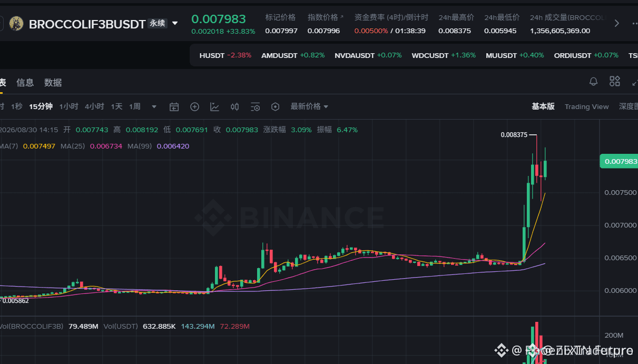Click the ORDIUSDT +0.07% ticker

point(586,55)
